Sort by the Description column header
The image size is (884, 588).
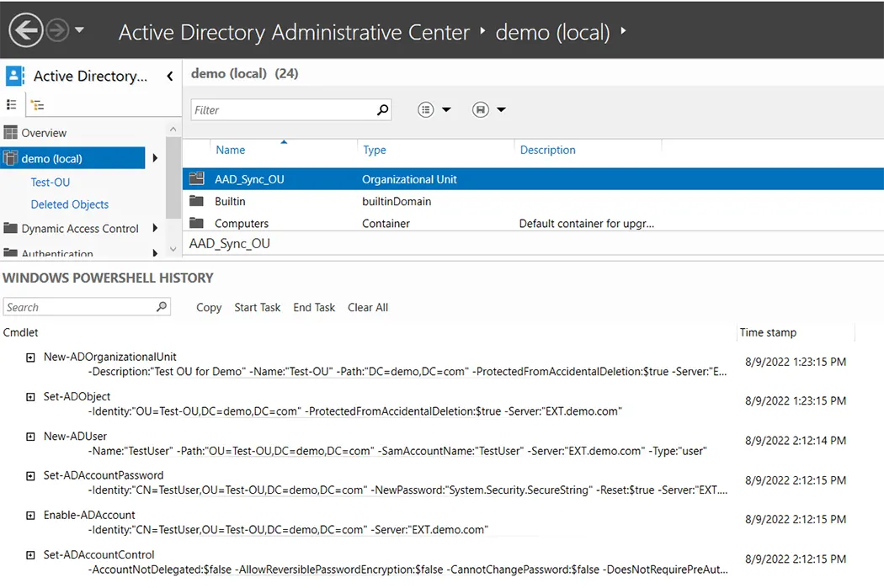click(x=547, y=150)
